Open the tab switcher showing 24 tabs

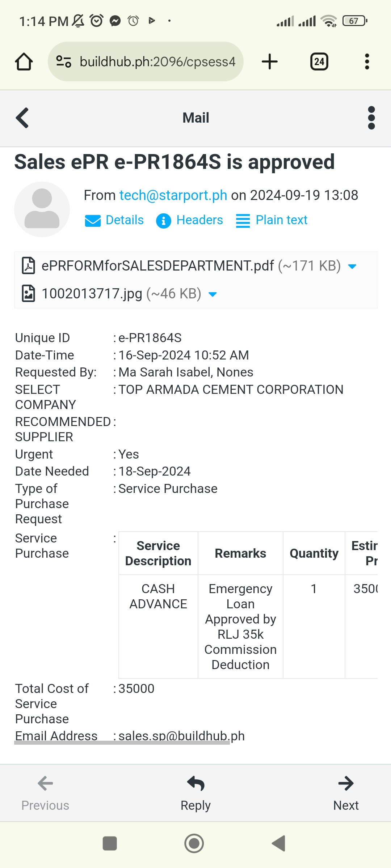[319, 61]
